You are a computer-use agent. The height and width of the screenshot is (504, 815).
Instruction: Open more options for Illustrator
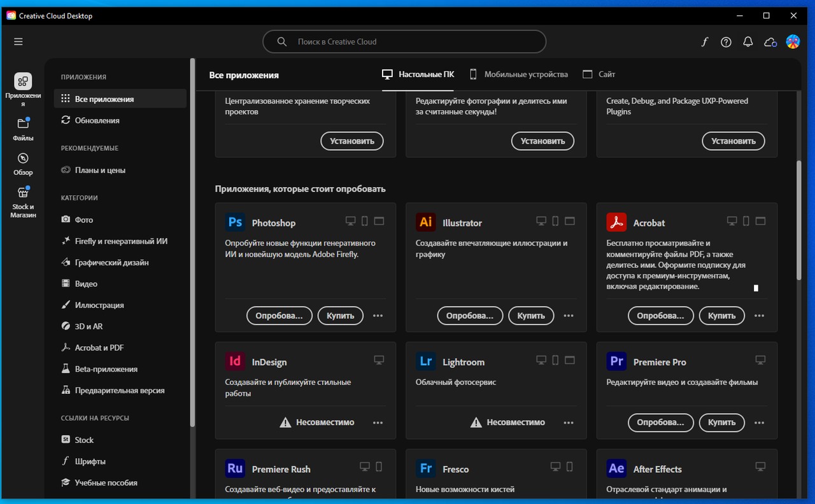(569, 316)
